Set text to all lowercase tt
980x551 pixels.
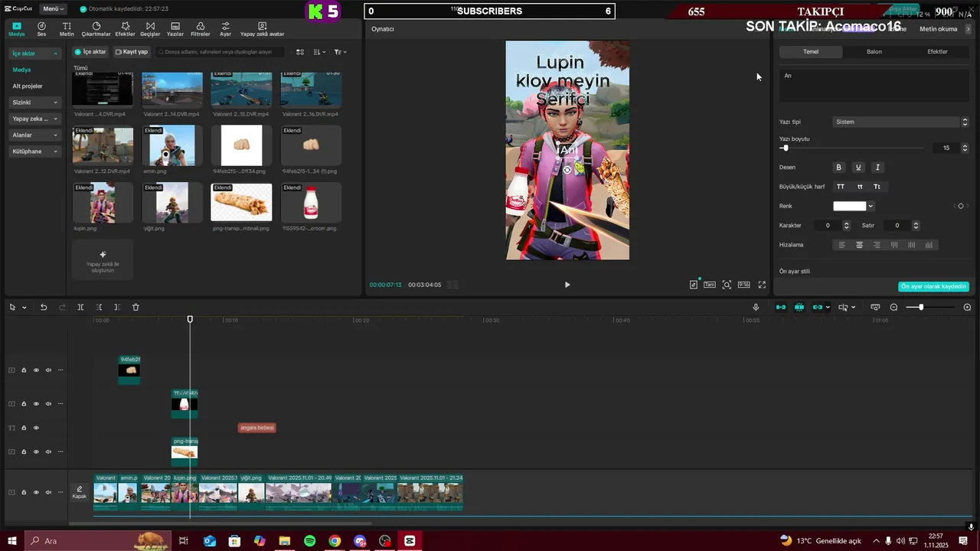(x=860, y=187)
